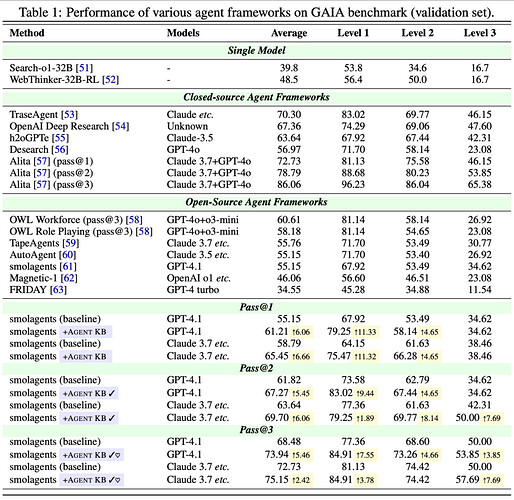Open citation link 51 next to Search-o1-32B
This screenshot has width=514, height=500.
point(84,68)
